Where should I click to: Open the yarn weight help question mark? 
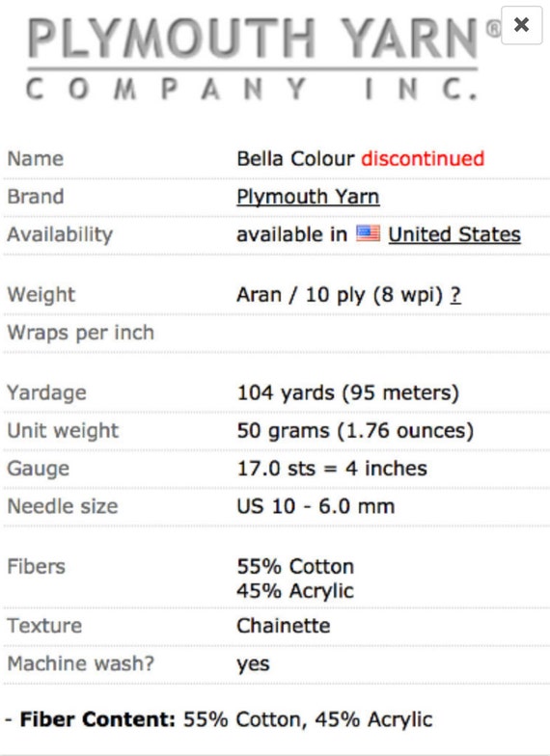point(455,295)
